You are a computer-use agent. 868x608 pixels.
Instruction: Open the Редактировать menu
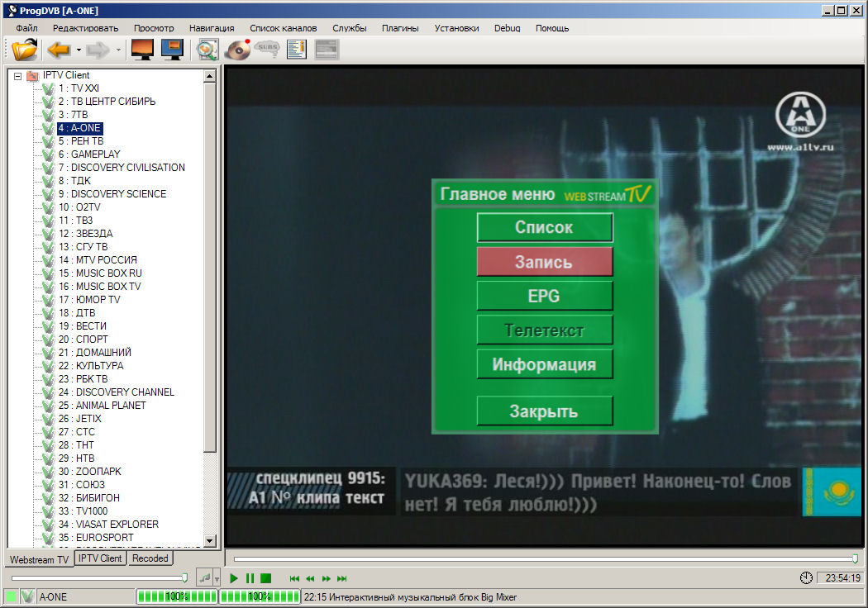(x=85, y=28)
